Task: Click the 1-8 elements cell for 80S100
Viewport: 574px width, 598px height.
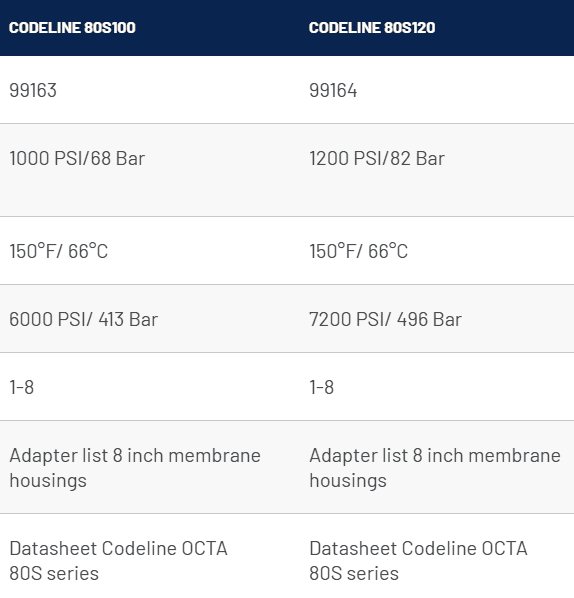Action: pyautogui.click(x=22, y=387)
